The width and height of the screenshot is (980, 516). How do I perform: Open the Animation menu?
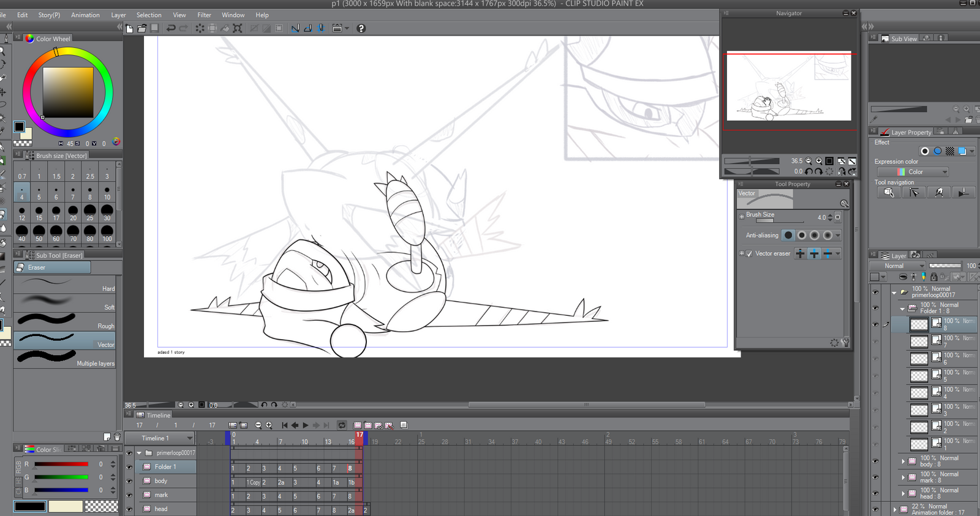pos(85,15)
